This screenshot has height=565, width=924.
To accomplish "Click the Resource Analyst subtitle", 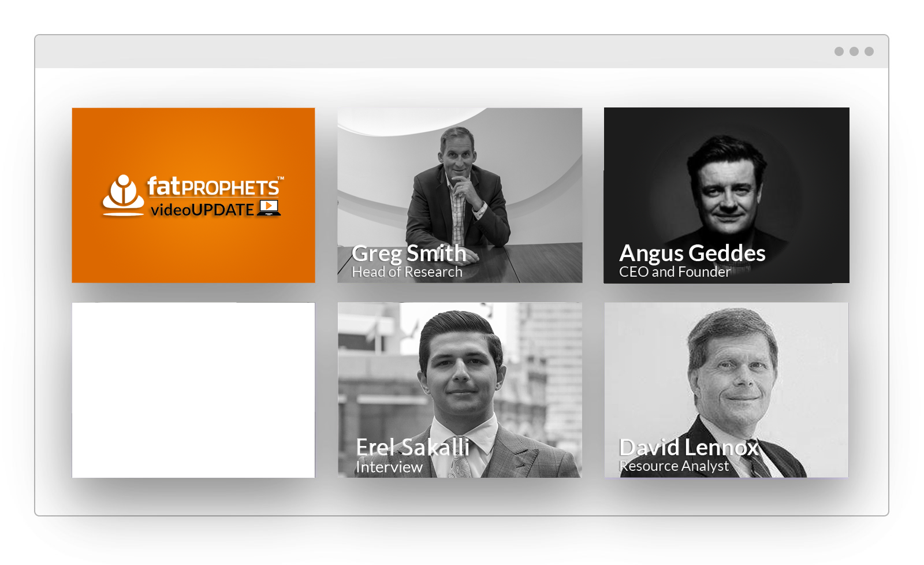I will 674,466.
